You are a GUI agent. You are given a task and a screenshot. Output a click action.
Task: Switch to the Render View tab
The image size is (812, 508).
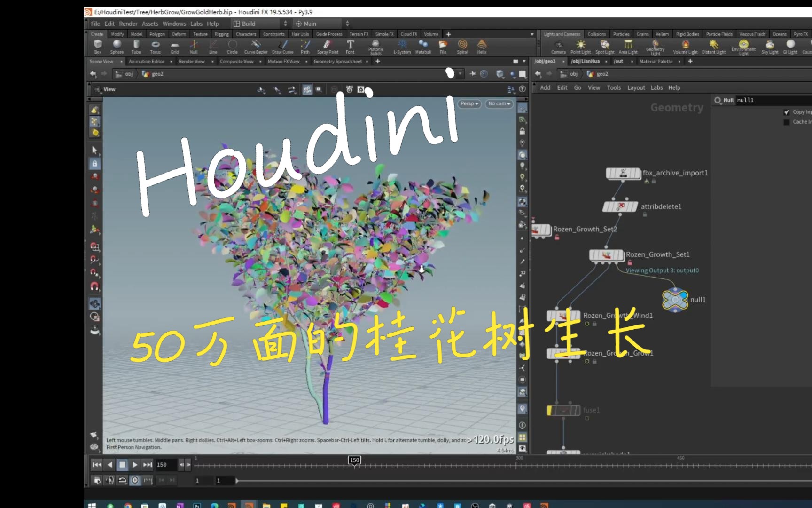192,62
